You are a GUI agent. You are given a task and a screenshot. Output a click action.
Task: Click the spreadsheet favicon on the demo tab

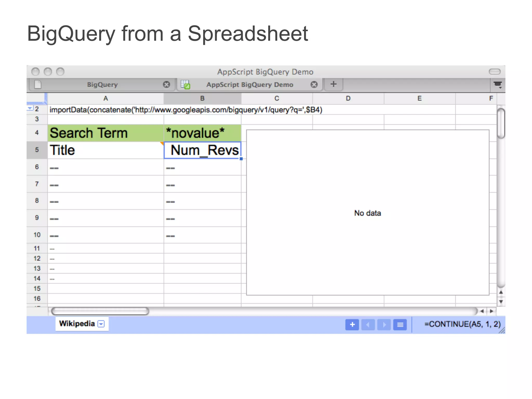(185, 85)
